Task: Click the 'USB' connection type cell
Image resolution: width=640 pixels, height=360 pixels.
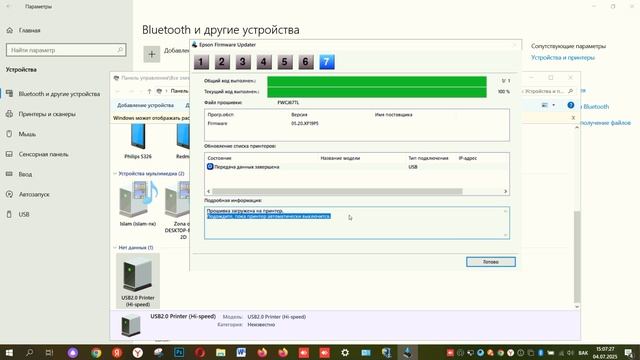Action: (x=413, y=167)
